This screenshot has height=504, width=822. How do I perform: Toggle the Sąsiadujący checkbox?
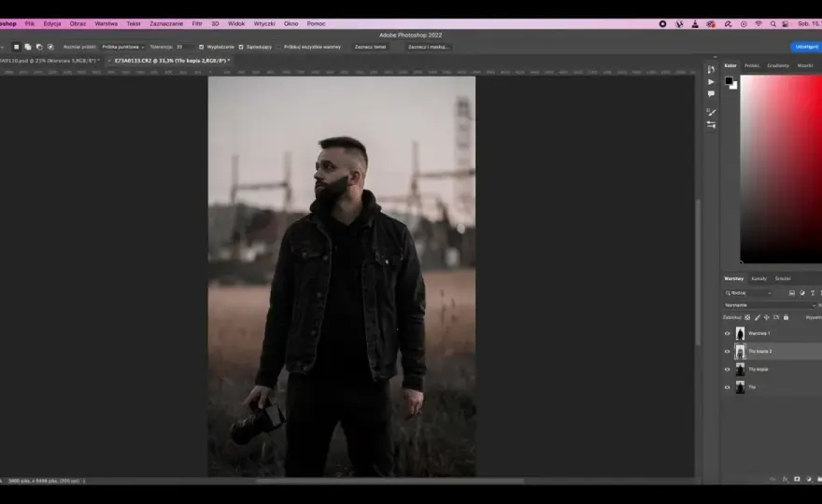[241, 47]
